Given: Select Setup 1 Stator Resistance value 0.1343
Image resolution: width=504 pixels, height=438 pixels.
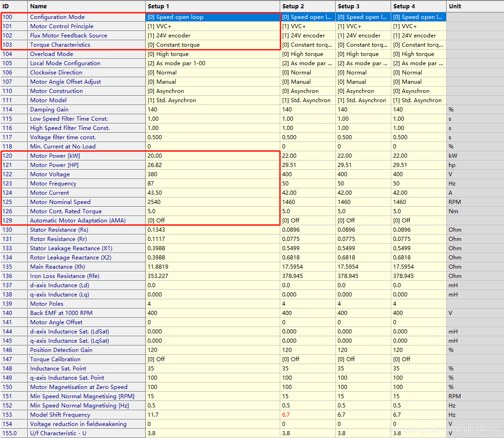Looking at the screenshot, I should (212, 230).
